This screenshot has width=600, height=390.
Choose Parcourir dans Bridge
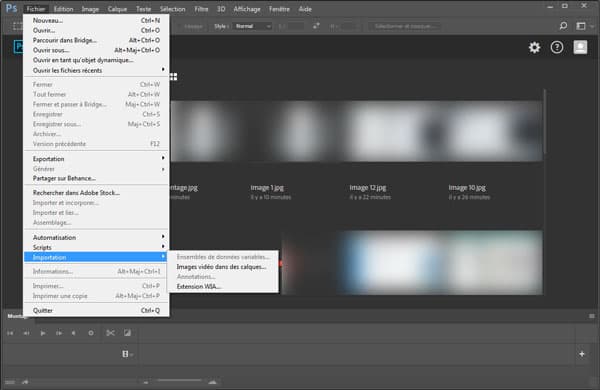pyautogui.click(x=96, y=40)
